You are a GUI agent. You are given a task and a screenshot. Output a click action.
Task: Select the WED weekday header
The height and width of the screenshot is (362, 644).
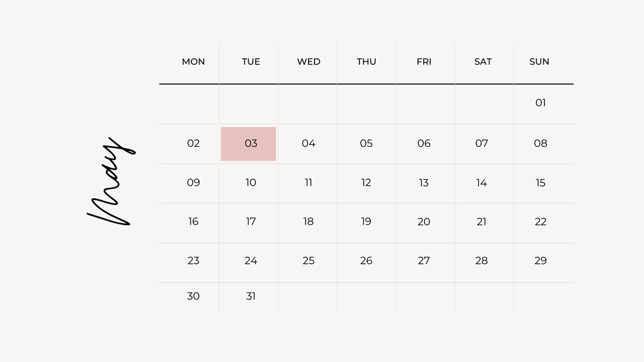click(309, 61)
